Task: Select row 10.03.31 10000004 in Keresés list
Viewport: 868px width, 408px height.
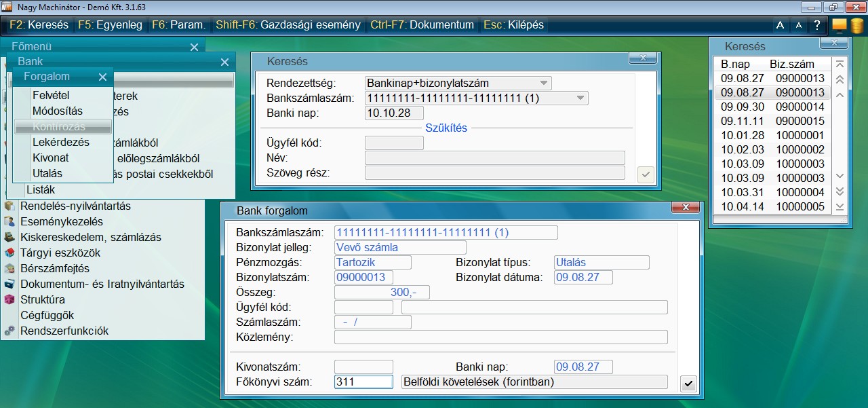Action: tap(772, 192)
